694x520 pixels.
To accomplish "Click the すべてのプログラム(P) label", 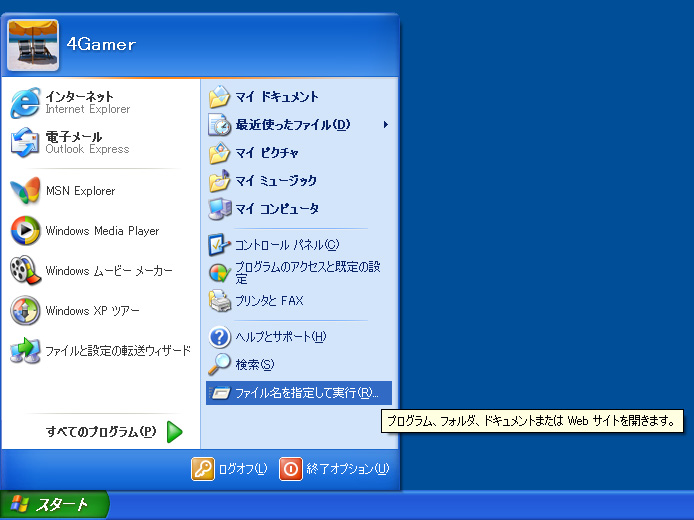I will (101, 432).
